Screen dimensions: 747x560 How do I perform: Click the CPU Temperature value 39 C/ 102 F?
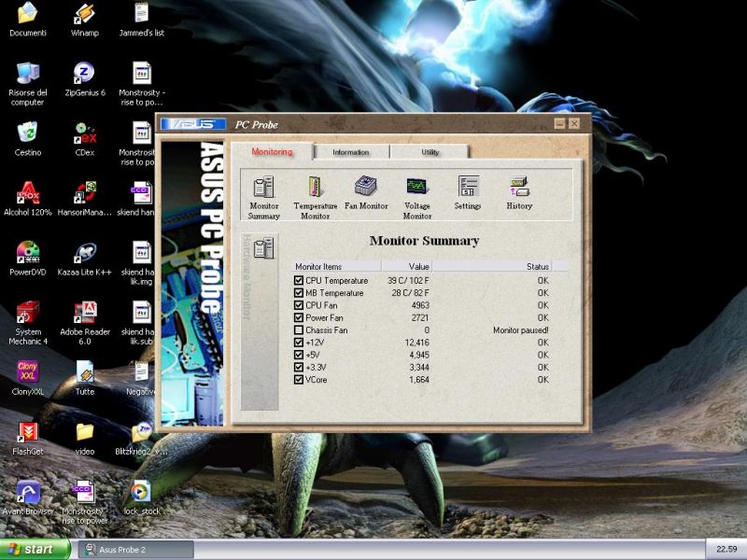pyautogui.click(x=408, y=281)
